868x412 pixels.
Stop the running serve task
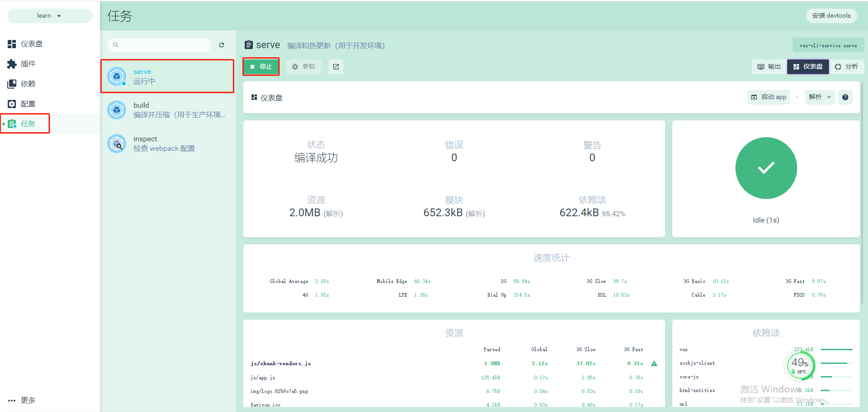[x=261, y=67]
